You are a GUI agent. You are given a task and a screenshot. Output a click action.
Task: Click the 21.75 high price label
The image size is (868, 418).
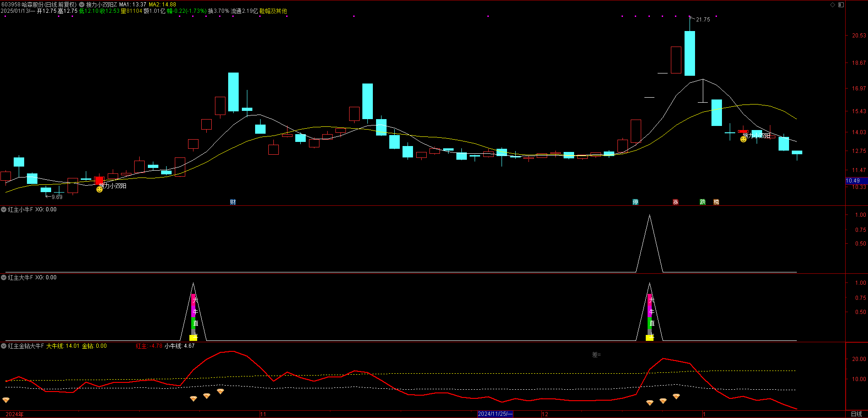pyautogui.click(x=703, y=20)
